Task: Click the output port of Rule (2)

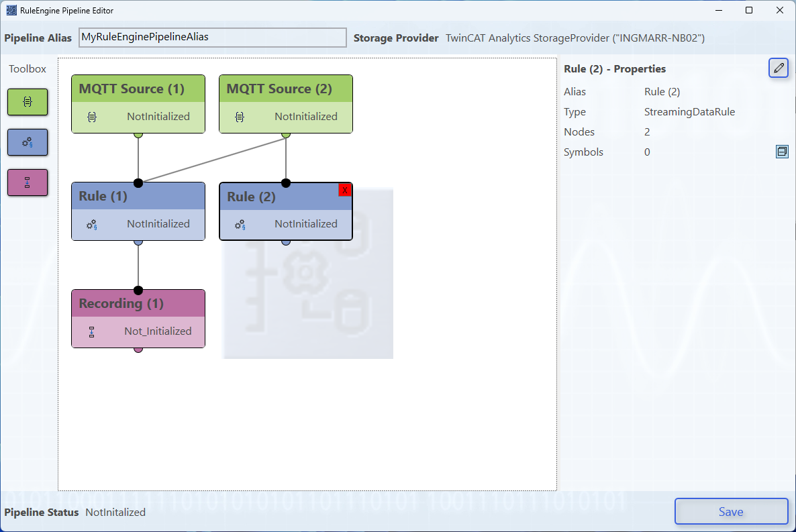Action: [x=286, y=243]
